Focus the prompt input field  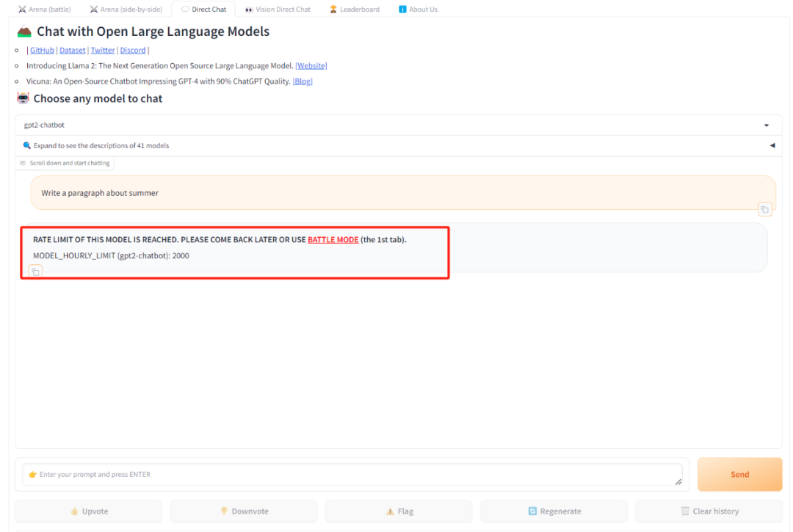tap(352, 475)
